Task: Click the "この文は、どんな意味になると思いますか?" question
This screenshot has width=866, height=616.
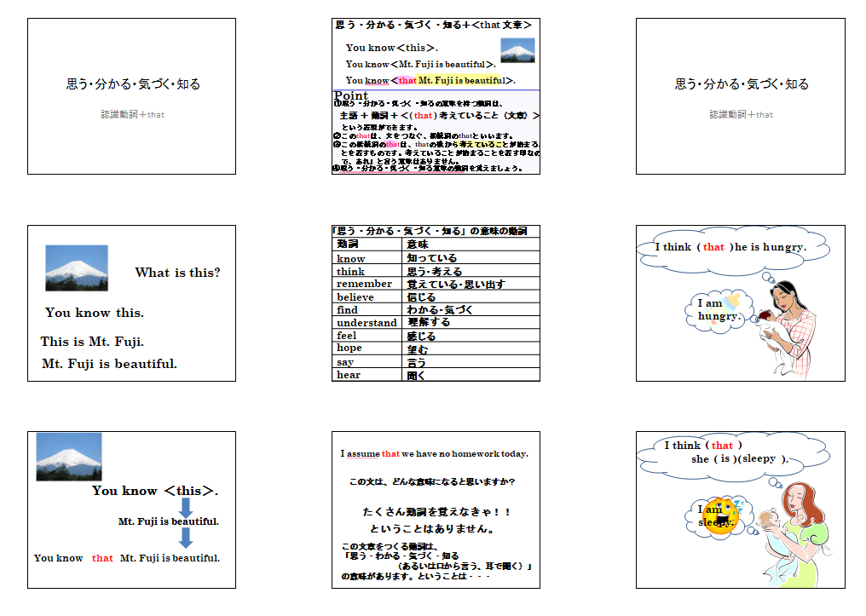Action: coord(432,482)
